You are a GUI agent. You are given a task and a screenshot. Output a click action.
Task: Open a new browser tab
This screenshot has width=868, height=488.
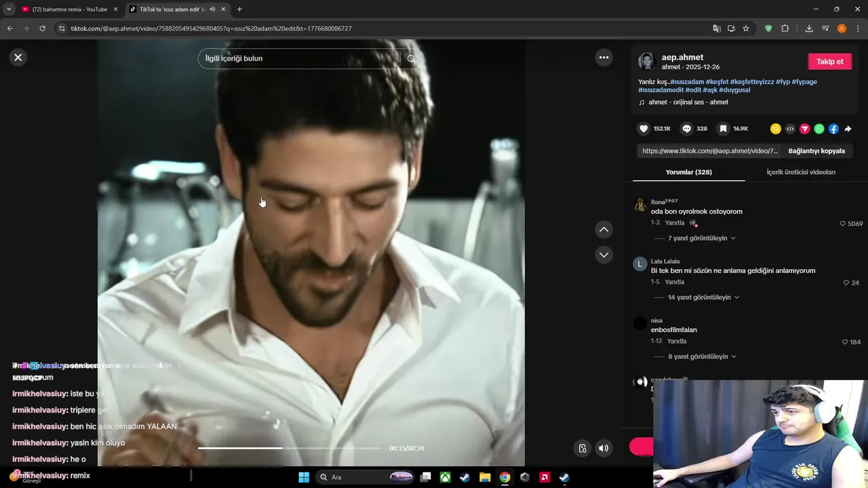[x=239, y=9]
